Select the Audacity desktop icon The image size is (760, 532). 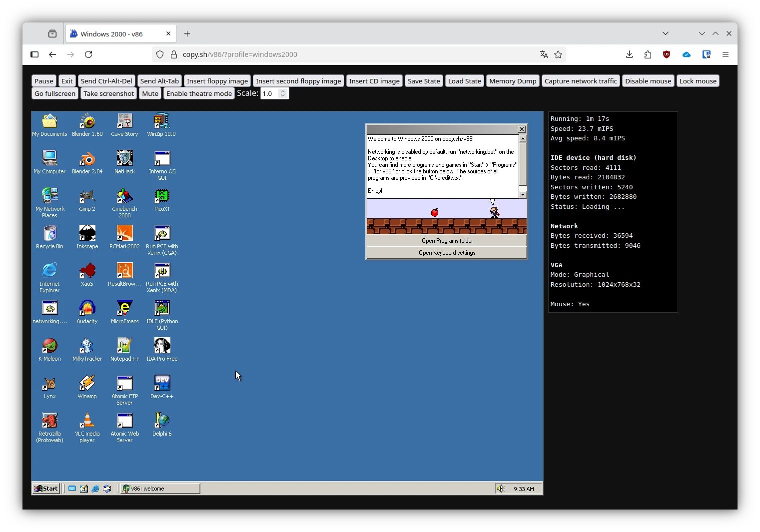(87, 309)
